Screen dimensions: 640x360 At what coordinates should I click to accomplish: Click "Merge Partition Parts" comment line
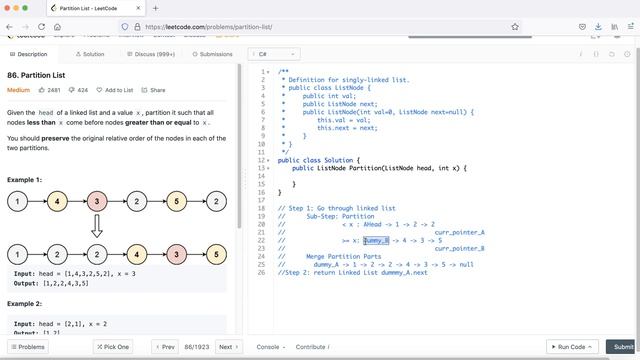(x=344, y=256)
